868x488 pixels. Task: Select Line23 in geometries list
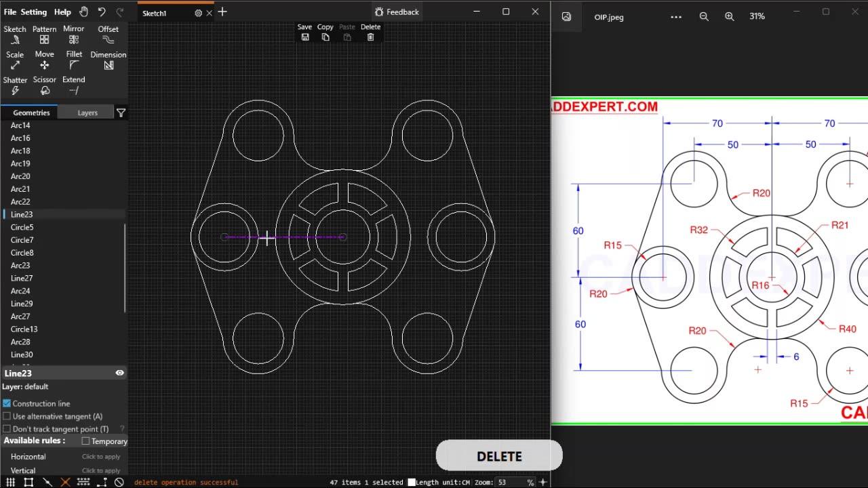point(22,214)
